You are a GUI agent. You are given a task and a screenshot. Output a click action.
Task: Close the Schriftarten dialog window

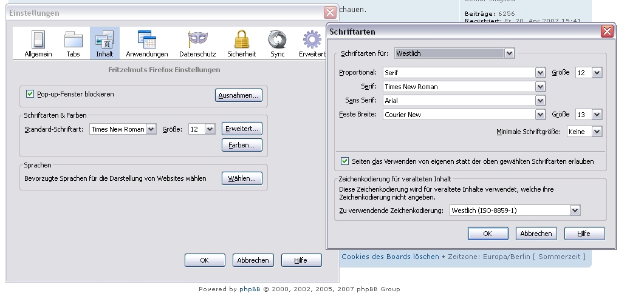607,31
